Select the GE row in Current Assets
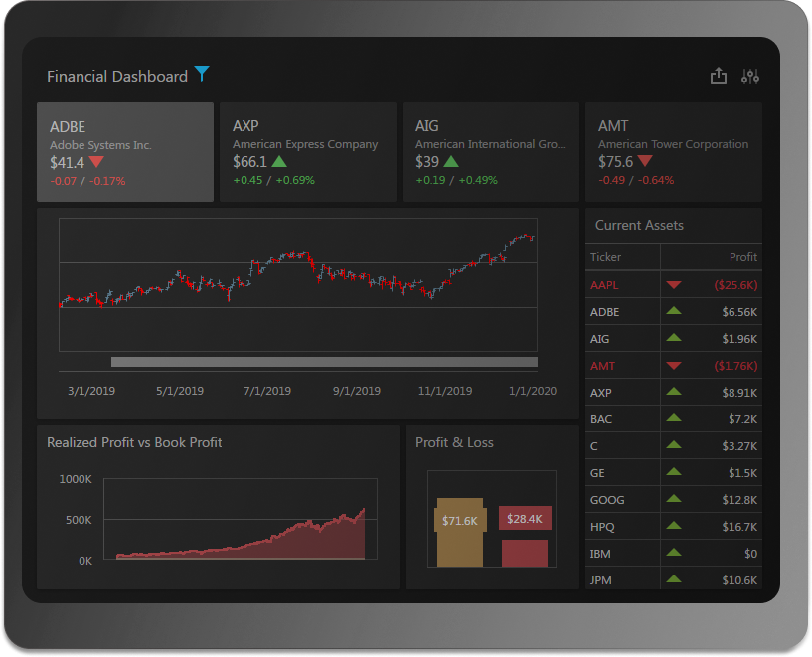This screenshot has width=812, height=657. tap(618, 472)
